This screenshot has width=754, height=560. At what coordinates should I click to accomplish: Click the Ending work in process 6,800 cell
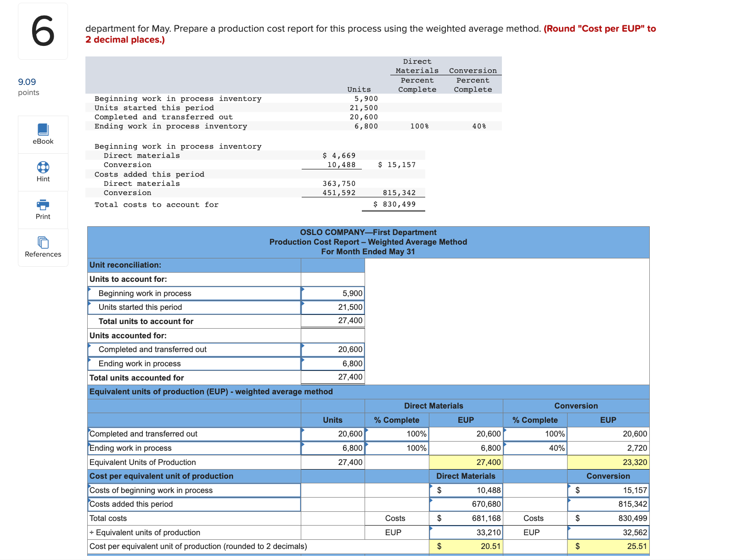pos(332,363)
